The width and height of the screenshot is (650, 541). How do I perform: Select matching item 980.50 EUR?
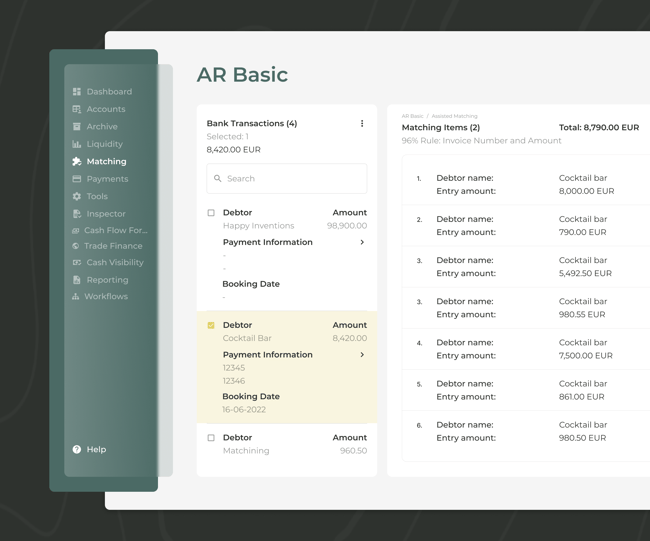click(526, 431)
